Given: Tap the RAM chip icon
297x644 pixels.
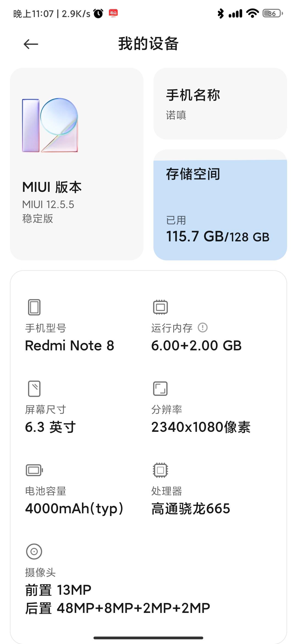Looking at the screenshot, I should tap(160, 307).
